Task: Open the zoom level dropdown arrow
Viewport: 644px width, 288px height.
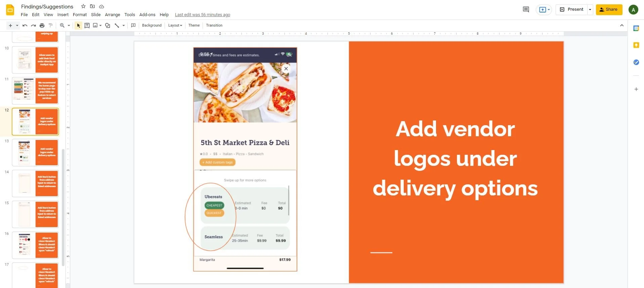Action: coord(69,25)
